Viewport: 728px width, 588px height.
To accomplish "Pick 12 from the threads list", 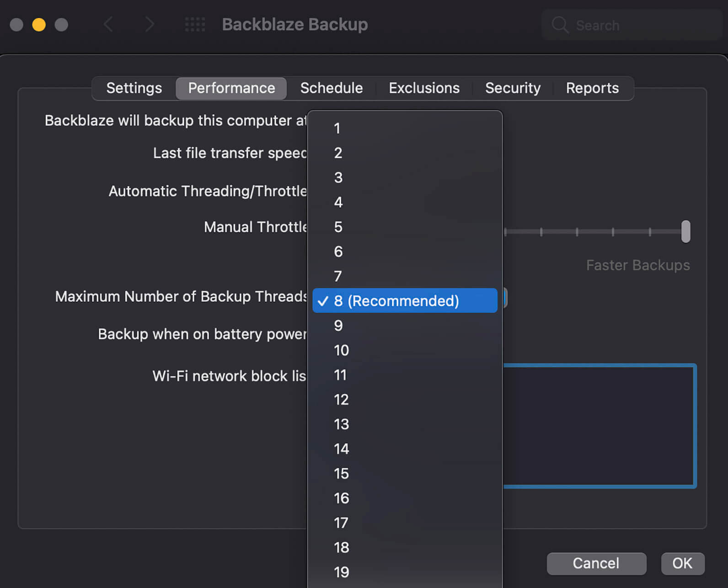I will tap(341, 400).
